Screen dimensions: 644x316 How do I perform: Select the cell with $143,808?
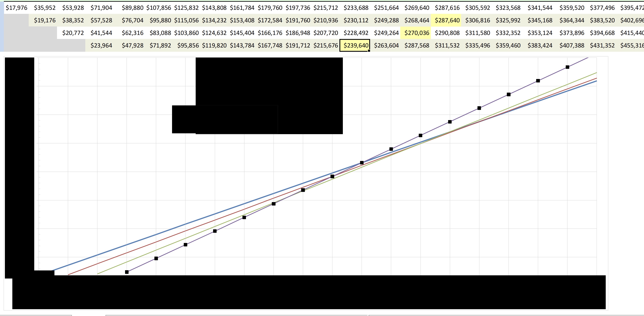coord(214,8)
